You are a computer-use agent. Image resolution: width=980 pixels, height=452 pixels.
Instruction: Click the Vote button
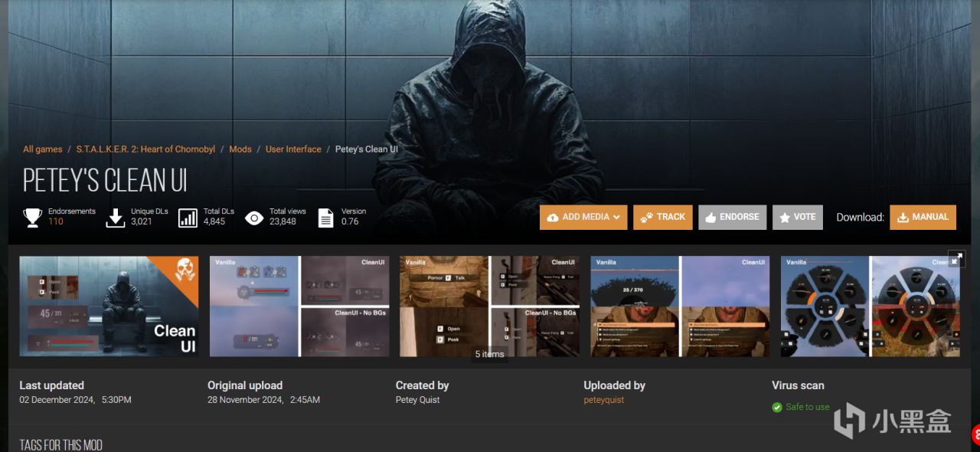coord(798,217)
